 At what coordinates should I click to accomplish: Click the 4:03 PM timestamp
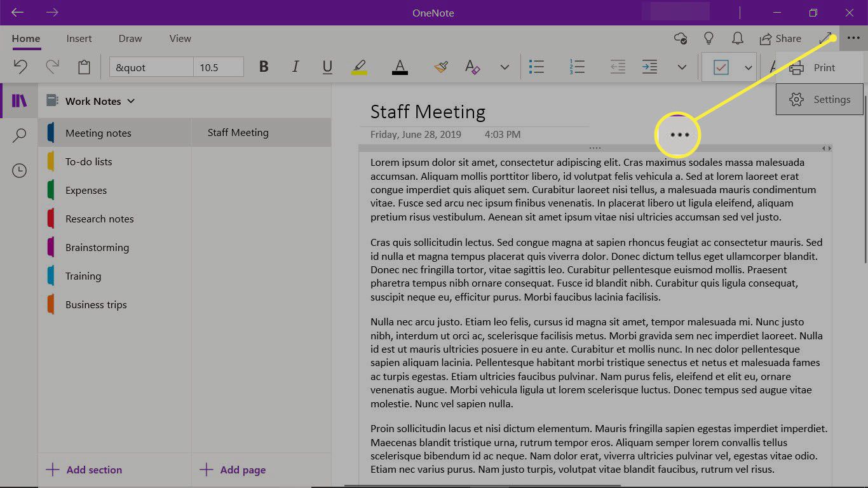pyautogui.click(x=502, y=135)
